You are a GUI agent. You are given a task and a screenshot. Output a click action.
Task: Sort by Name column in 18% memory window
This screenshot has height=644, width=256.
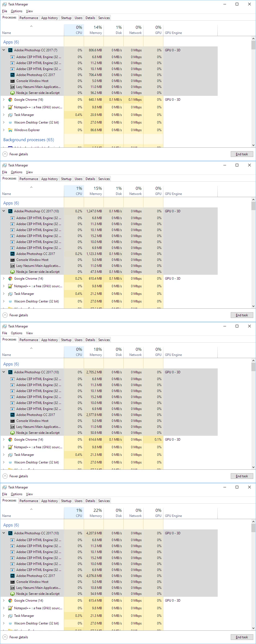coord(32,352)
